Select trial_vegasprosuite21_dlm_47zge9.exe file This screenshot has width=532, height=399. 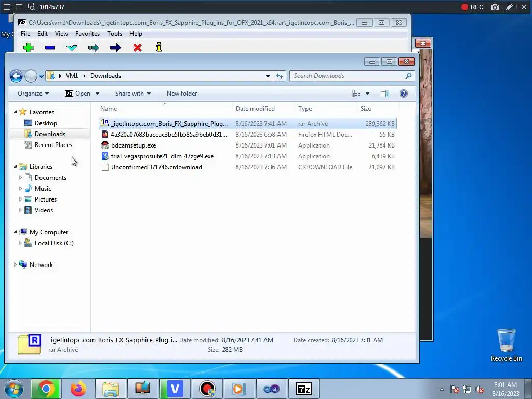point(248,156)
